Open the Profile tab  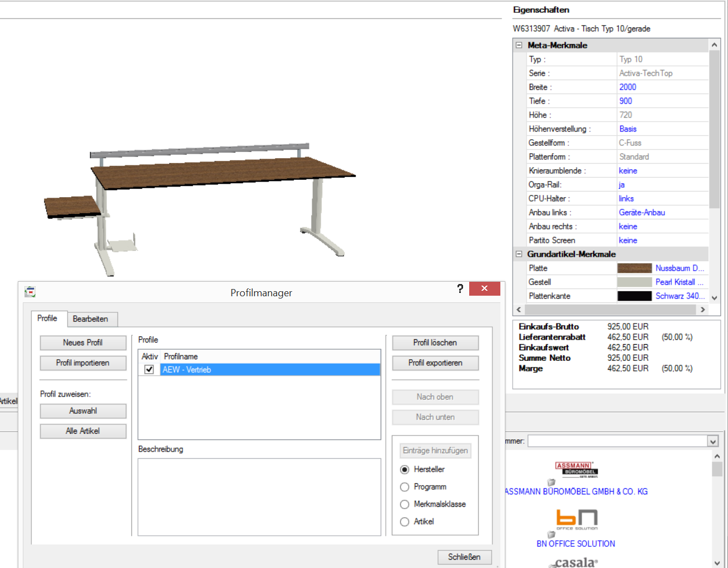[47, 319]
